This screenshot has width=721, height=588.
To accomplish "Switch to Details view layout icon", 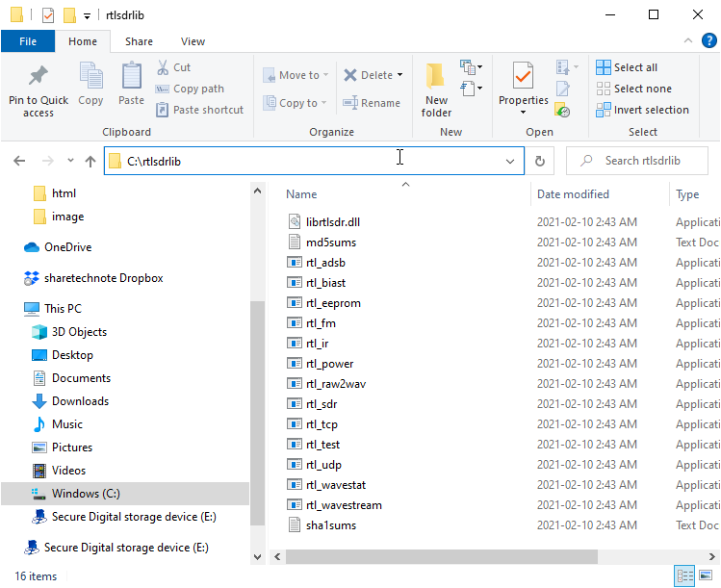I will [684, 575].
